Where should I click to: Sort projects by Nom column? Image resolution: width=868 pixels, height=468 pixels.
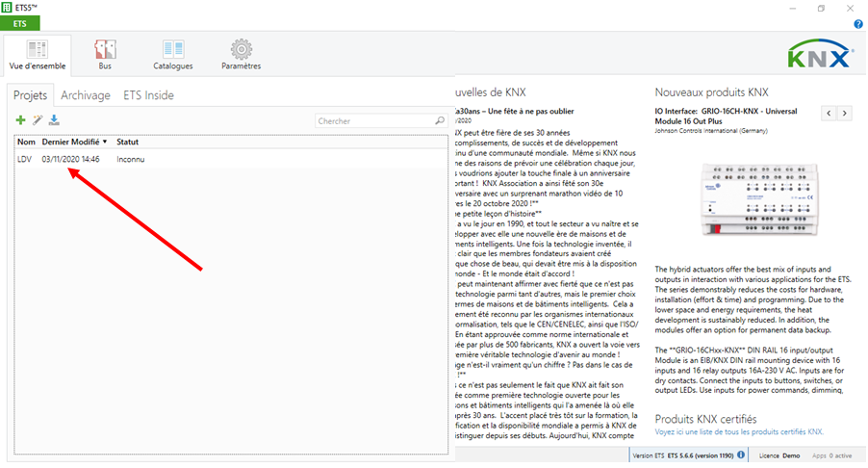click(26, 143)
